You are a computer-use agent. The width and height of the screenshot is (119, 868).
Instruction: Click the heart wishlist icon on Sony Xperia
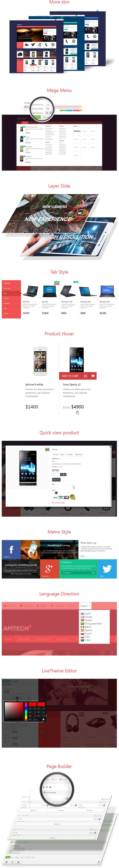click(x=93, y=376)
